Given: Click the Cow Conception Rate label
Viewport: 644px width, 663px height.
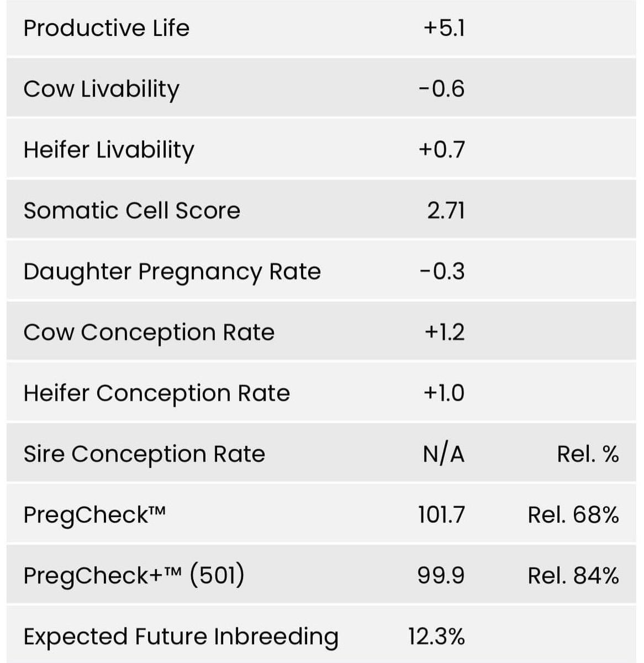Looking at the screenshot, I should click(149, 332).
